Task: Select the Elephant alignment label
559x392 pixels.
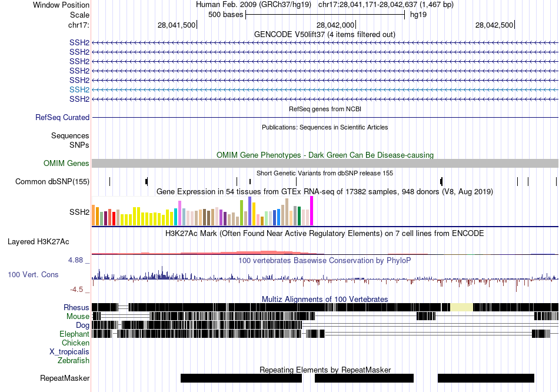Action: click(x=74, y=334)
